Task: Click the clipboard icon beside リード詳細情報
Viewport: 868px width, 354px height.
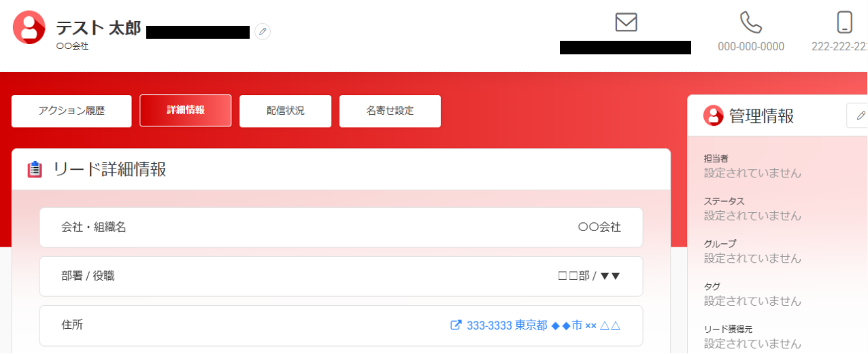Action: point(35,170)
